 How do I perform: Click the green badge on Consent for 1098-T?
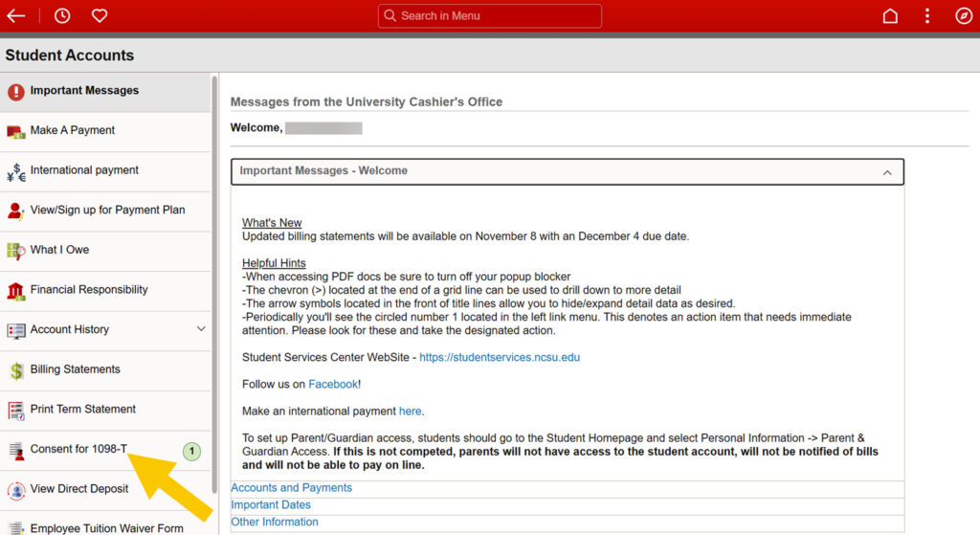coord(191,451)
